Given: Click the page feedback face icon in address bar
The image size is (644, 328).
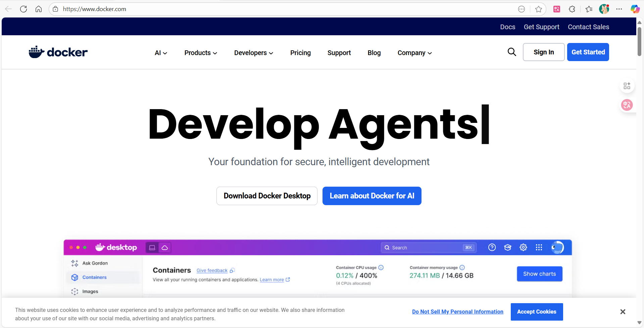Looking at the screenshot, I should tap(522, 9).
